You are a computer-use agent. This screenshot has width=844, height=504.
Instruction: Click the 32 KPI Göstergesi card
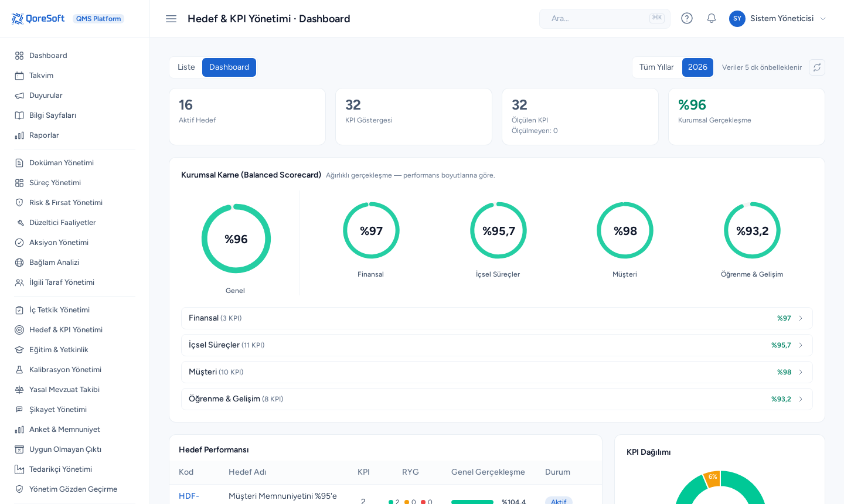coord(414,117)
